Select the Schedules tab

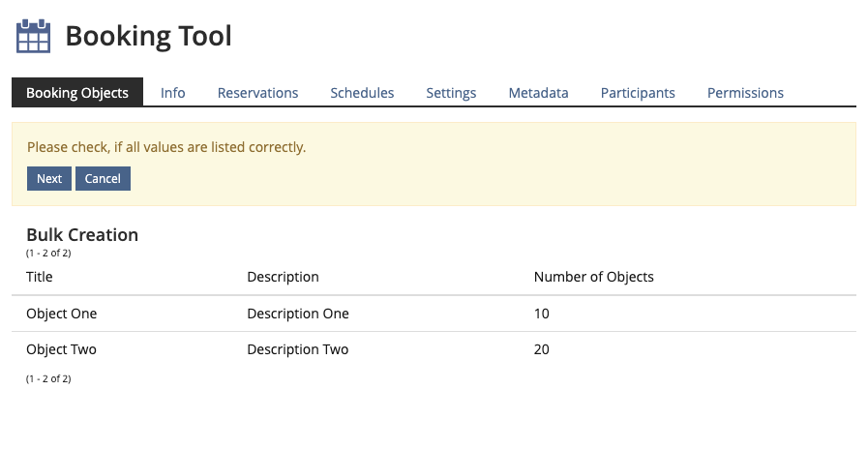362,93
